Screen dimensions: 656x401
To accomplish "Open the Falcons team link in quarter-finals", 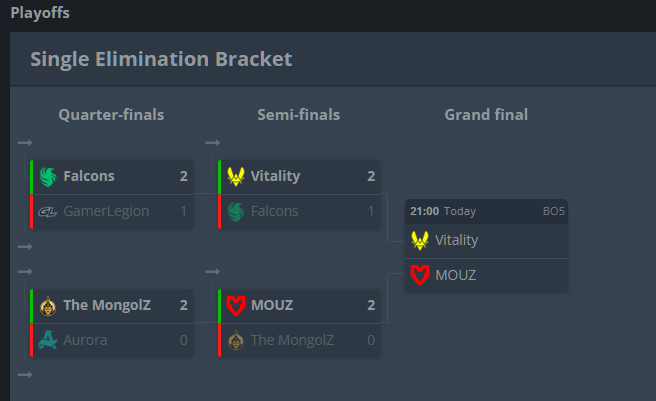I will (x=89, y=176).
